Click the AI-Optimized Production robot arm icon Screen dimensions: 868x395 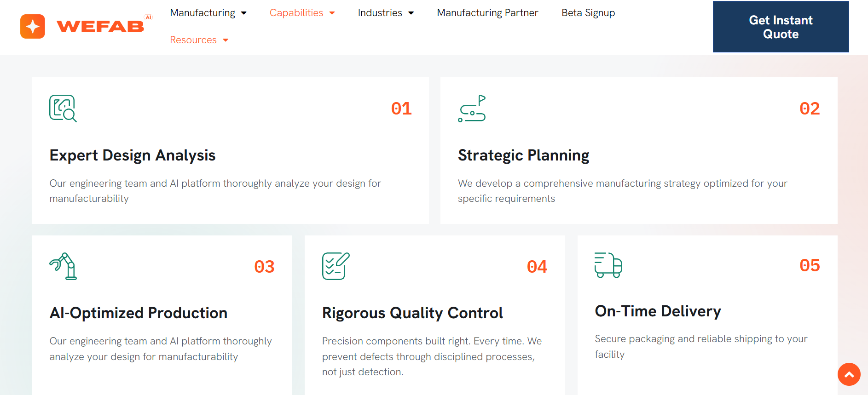[x=63, y=266]
